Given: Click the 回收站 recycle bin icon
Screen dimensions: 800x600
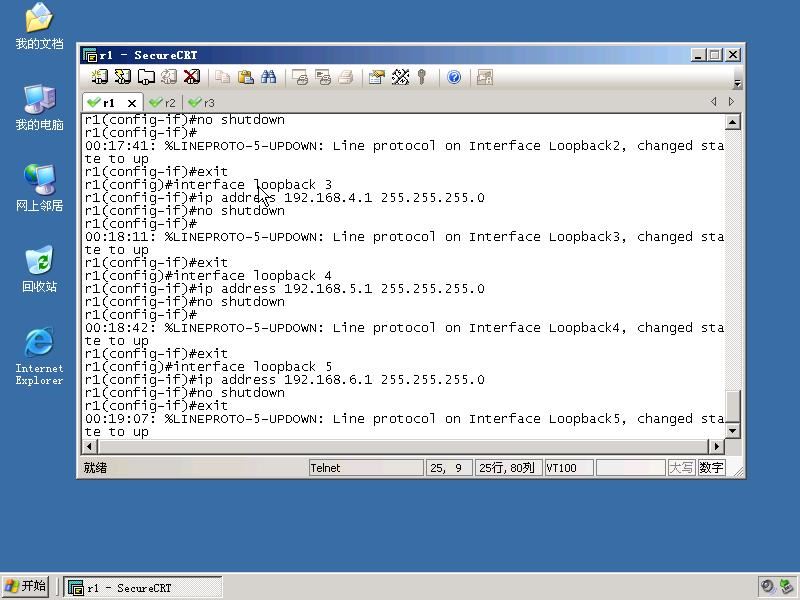Looking at the screenshot, I should (39, 269).
